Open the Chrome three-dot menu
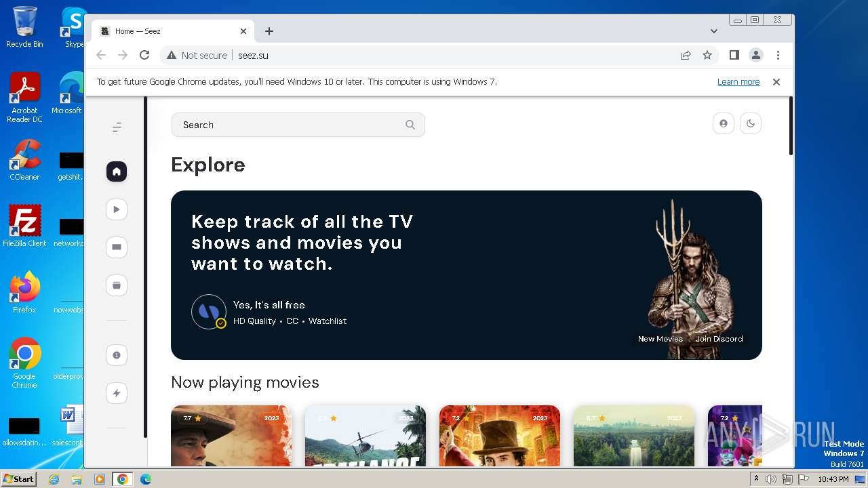The image size is (868, 488). 778,55
